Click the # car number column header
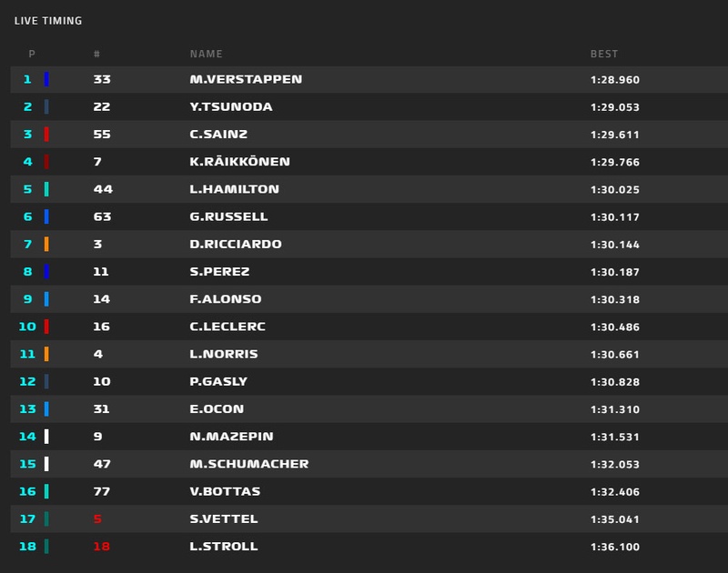The width and height of the screenshot is (728, 573). point(96,55)
